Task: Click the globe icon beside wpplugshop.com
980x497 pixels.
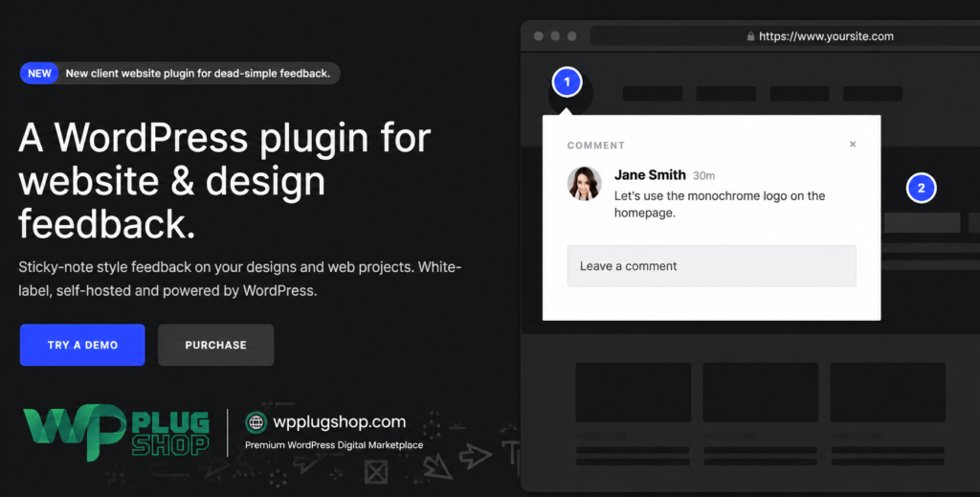Action: click(256, 422)
